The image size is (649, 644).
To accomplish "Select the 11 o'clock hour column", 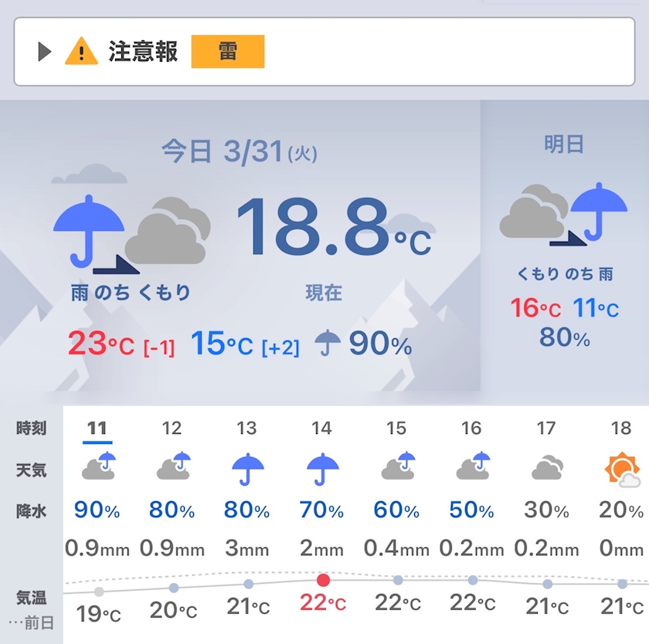I will tap(97, 429).
